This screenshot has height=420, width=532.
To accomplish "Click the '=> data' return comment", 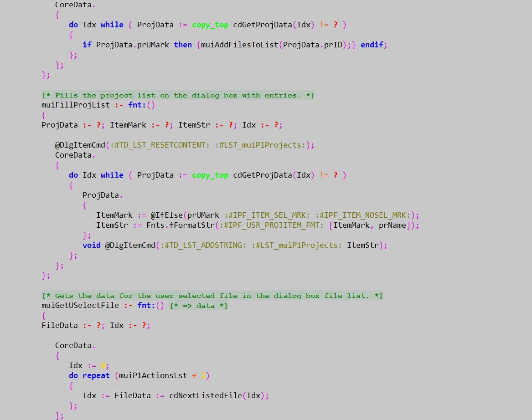I will (198, 306).
